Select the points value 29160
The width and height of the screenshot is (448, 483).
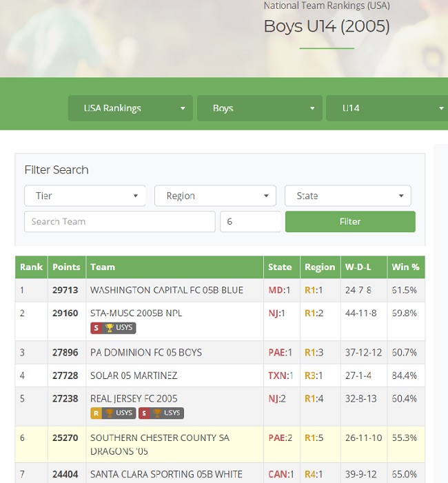pyautogui.click(x=65, y=314)
